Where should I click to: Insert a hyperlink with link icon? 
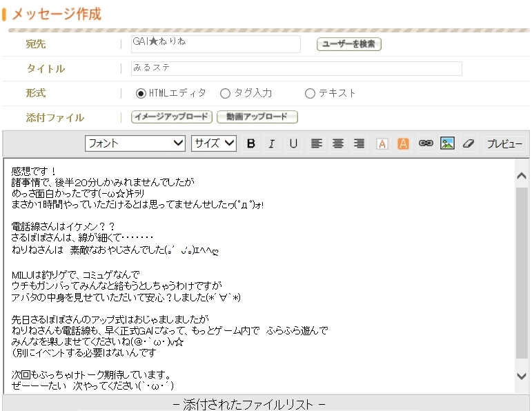pyautogui.click(x=426, y=143)
